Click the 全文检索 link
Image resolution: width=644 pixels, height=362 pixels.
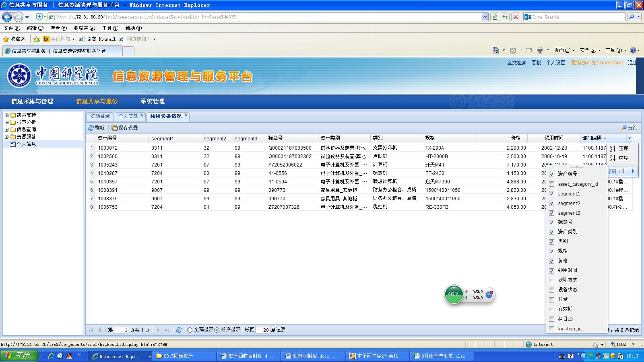point(516,63)
